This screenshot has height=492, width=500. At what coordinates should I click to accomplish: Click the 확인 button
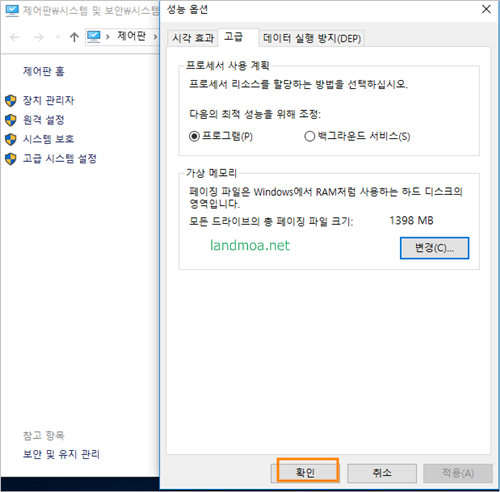pyautogui.click(x=305, y=473)
